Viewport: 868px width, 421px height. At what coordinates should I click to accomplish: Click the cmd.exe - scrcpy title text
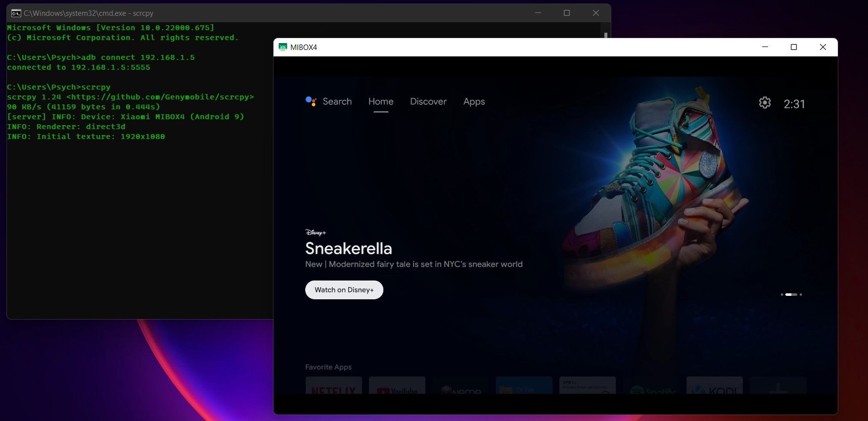coord(89,13)
